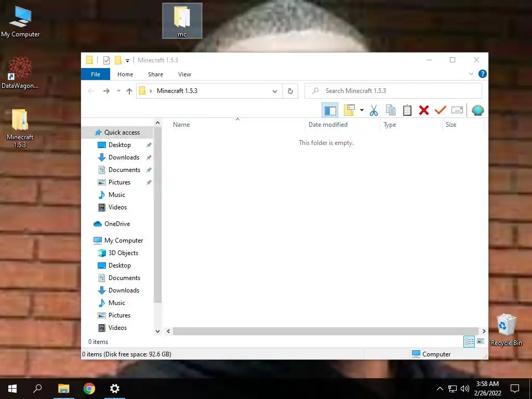Image resolution: width=532 pixels, height=399 pixels.
Task: Sort by the Type column header
Action: tap(411, 125)
